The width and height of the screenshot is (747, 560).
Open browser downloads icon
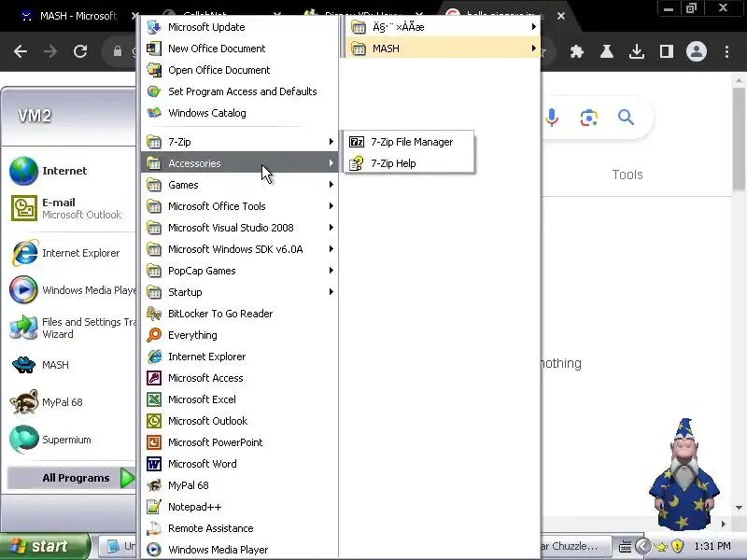(637, 51)
